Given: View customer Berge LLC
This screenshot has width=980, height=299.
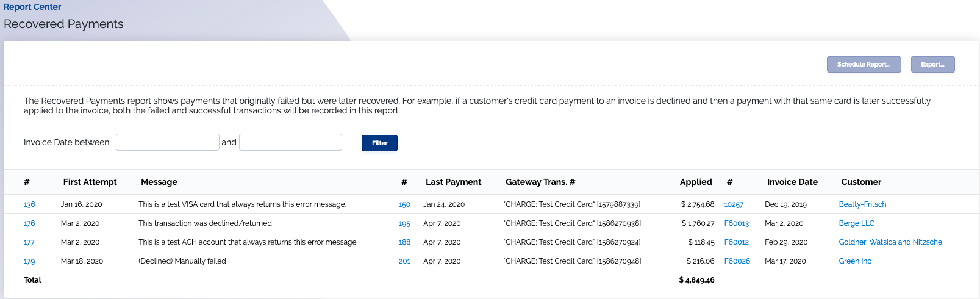Looking at the screenshot, I should click(856, 223).
